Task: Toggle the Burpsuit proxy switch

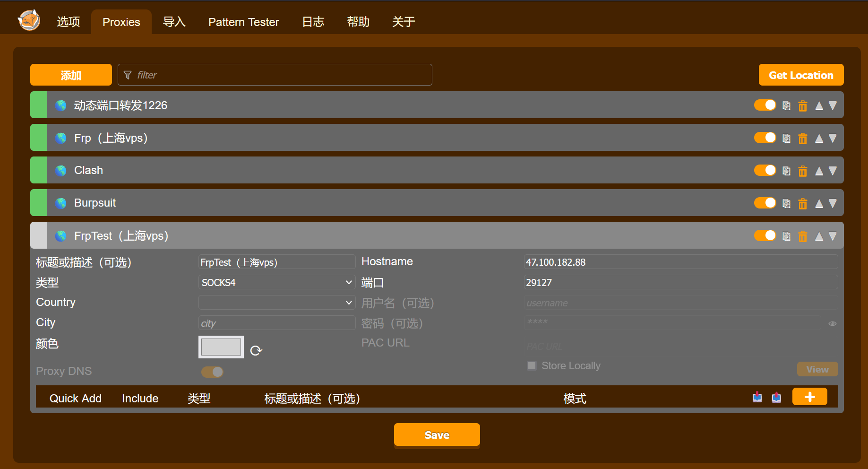Action: [x=765, y=203]
